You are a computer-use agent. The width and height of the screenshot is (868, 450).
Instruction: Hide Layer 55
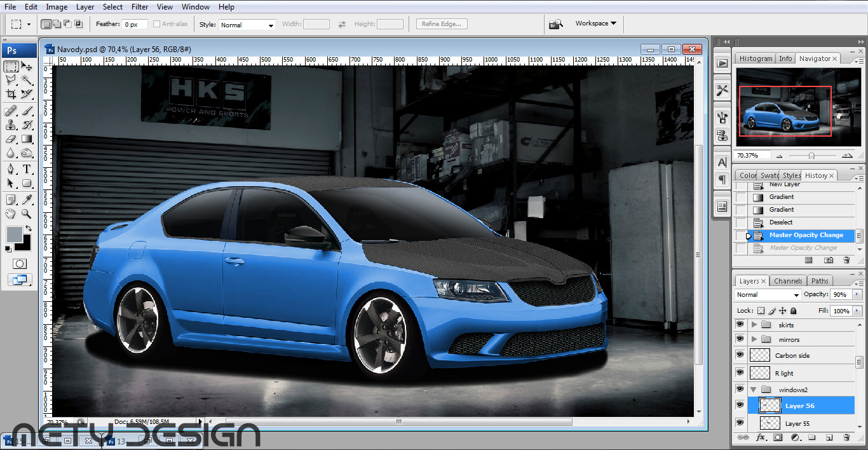[x=740, y=423]
